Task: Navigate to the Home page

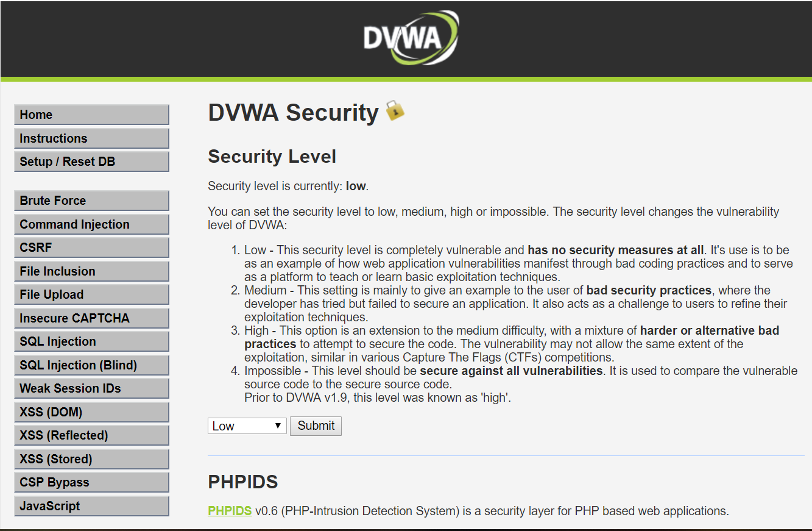Action: (91, 114)
